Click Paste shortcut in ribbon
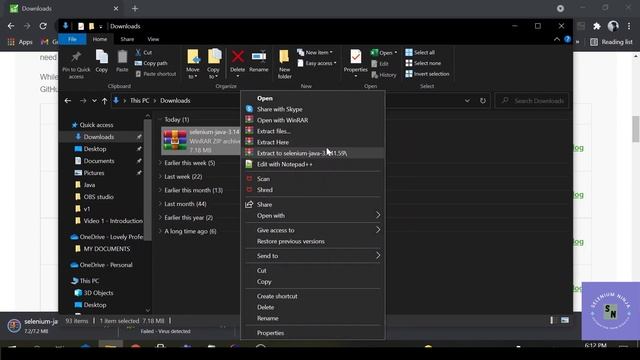This screenshot has width=640, height=360. pos(156,74)
